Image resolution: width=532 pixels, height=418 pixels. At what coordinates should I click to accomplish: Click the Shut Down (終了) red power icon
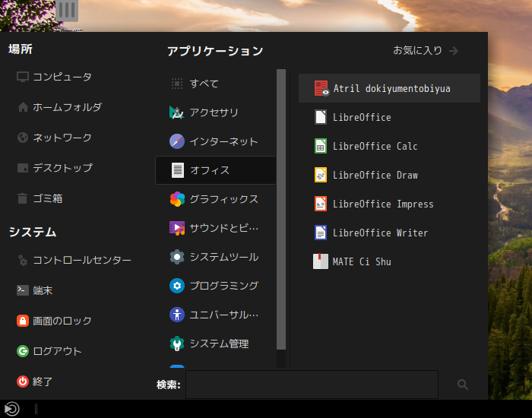(23, 382)
